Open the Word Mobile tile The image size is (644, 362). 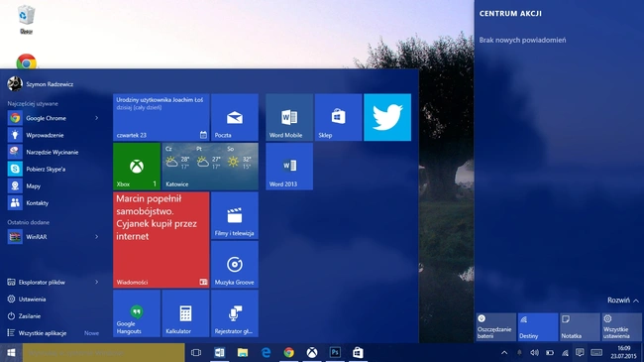[289, 117]
